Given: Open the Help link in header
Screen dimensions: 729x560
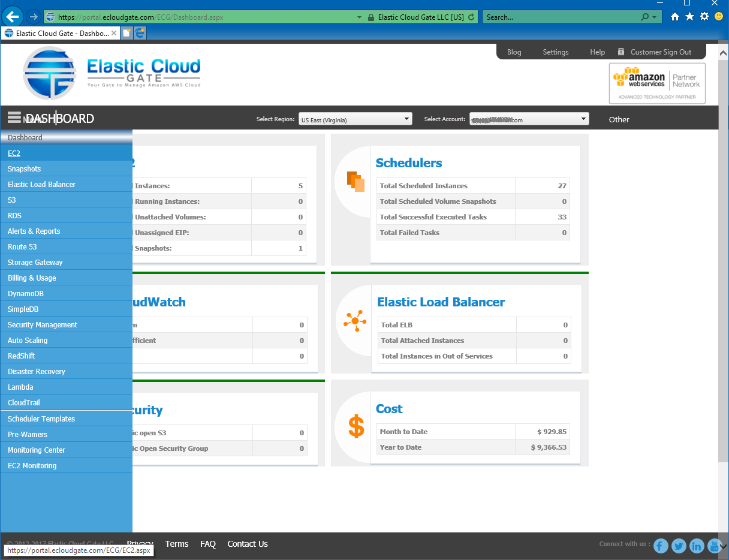Looking at the screenshot, I should [x=598, y=52].
